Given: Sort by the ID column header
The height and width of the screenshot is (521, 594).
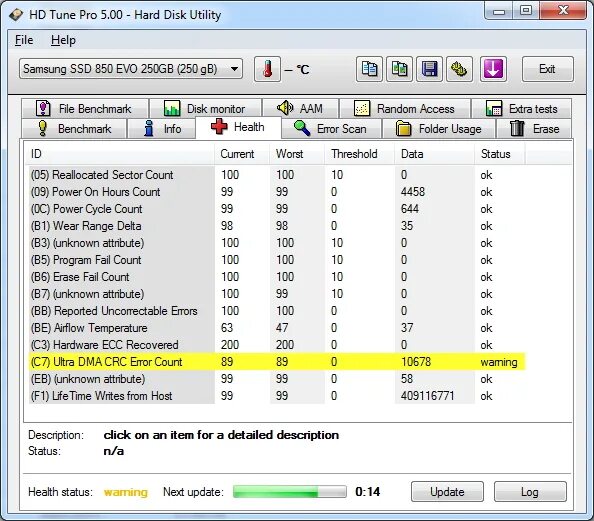Looking at the screenshot, I should tap(120, 154).
